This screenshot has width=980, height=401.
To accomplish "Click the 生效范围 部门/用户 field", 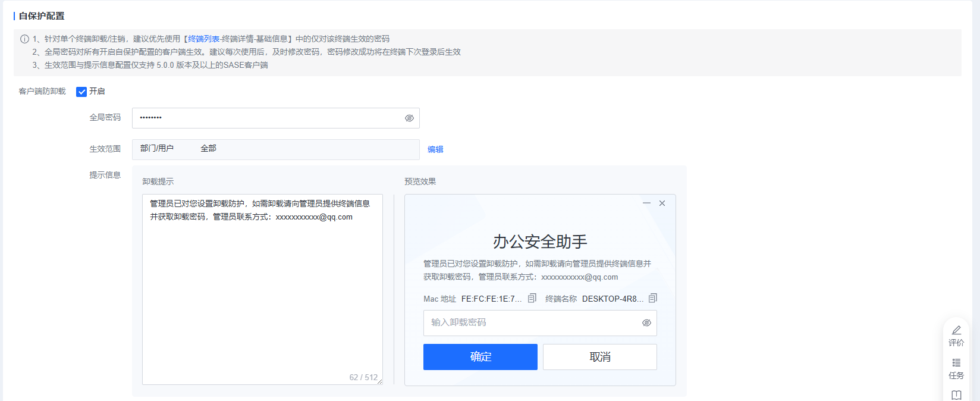I will (275, 149).
